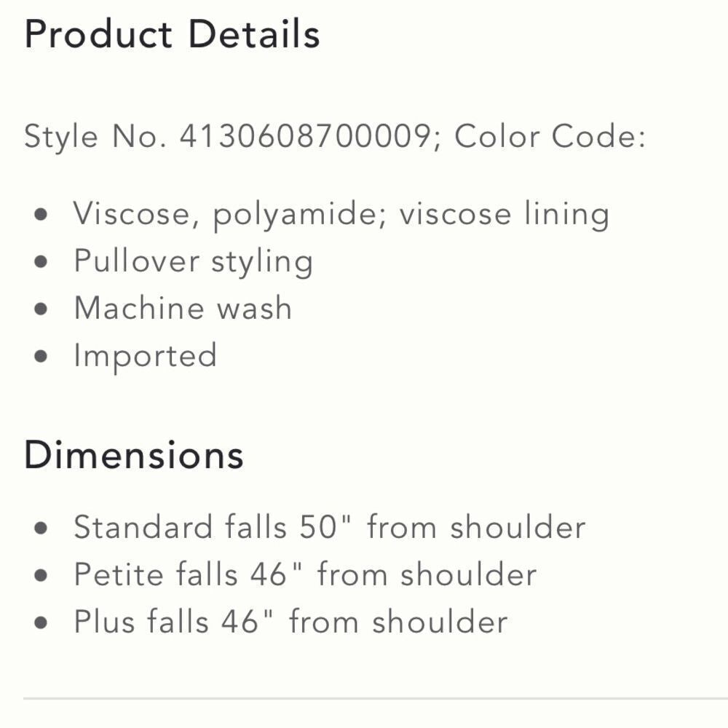The width and height of the screenshot is (728, 728).
Task: Click the Pullover styling bullet item
Action: pos(194,261)
